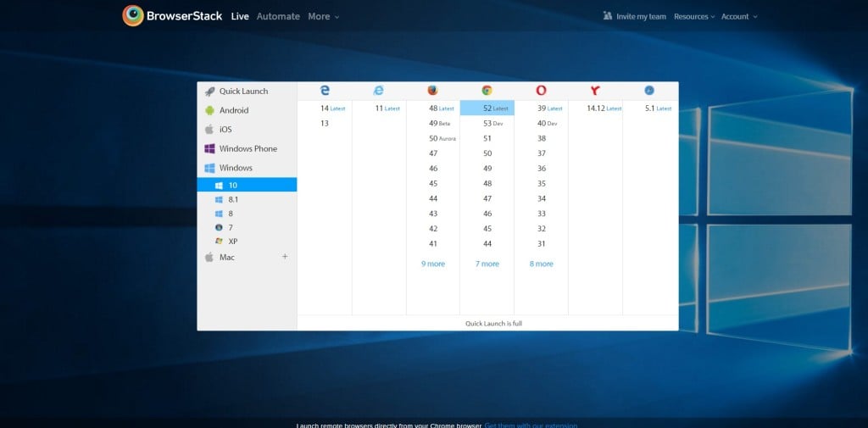Open the Live tab
The width and height of the screenshot is (868, 428).
click(240, 16)
